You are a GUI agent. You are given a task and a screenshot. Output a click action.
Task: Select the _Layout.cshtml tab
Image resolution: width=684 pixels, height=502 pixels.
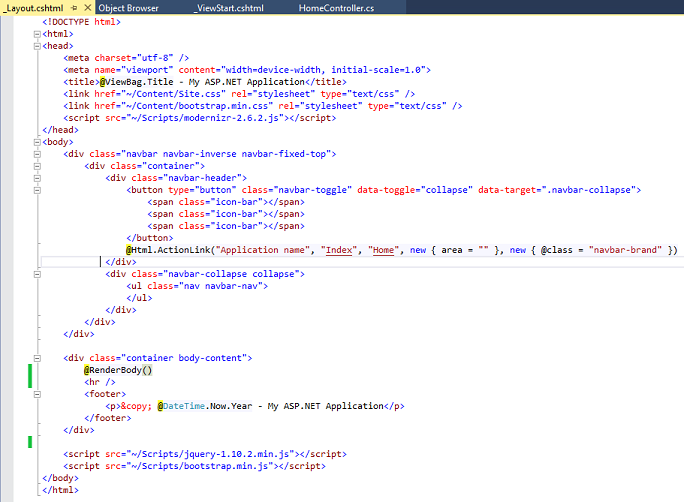[x=35, y=8]
